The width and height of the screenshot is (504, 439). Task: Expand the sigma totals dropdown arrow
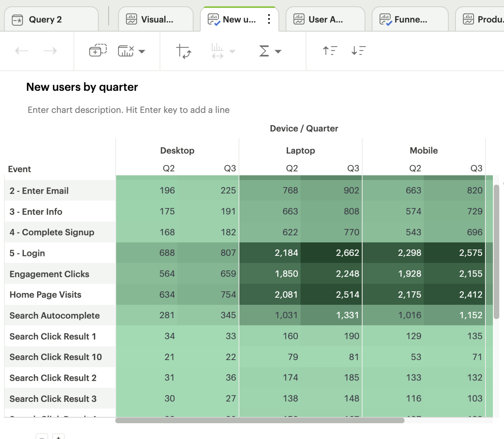coord(278,51)
